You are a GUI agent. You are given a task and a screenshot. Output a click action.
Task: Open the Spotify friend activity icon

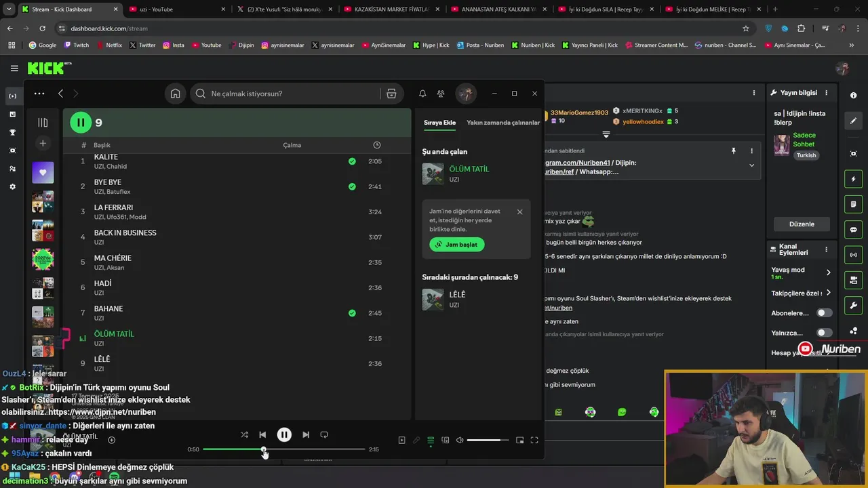tap(441, 94)
